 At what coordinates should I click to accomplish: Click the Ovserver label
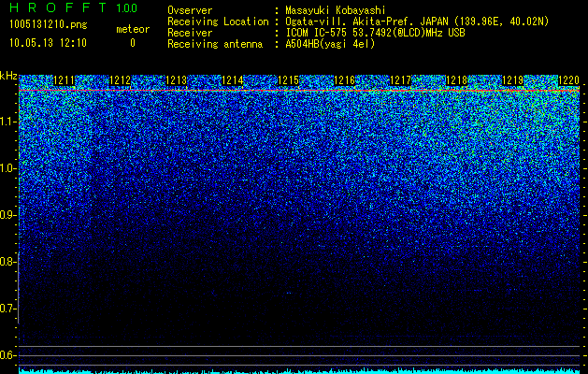190,11
